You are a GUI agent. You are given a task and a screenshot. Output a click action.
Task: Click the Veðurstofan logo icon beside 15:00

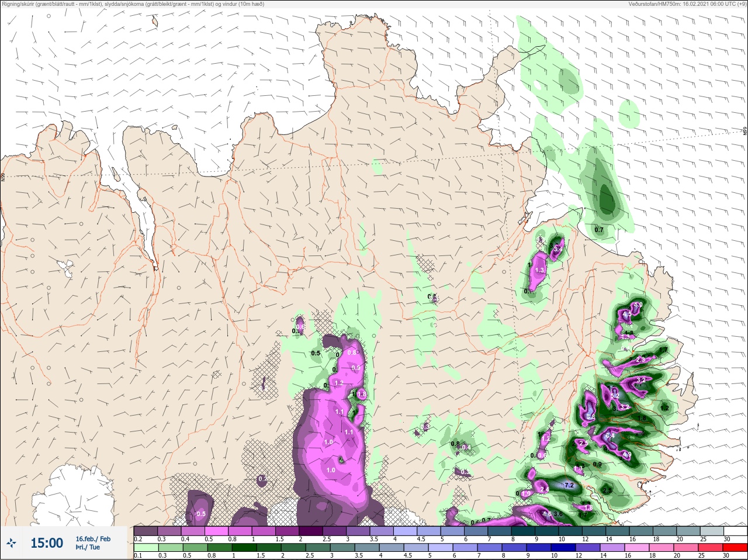[12, 543]
